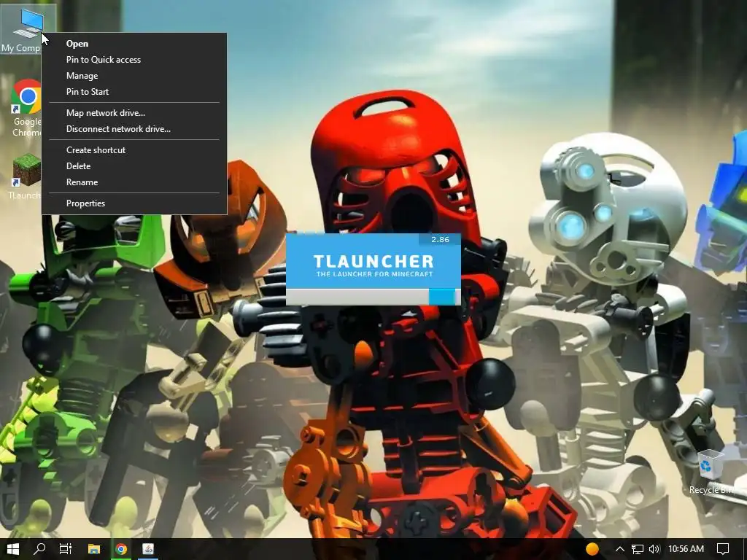Click the 10:56 AM clock
This screenshot has width=747, height=560.
tap(686, 549)
